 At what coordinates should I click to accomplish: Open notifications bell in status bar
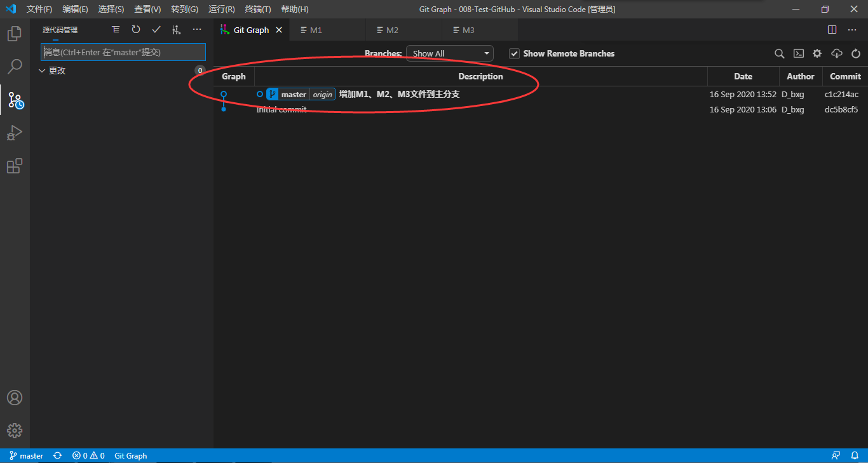(x=855, y=456)
